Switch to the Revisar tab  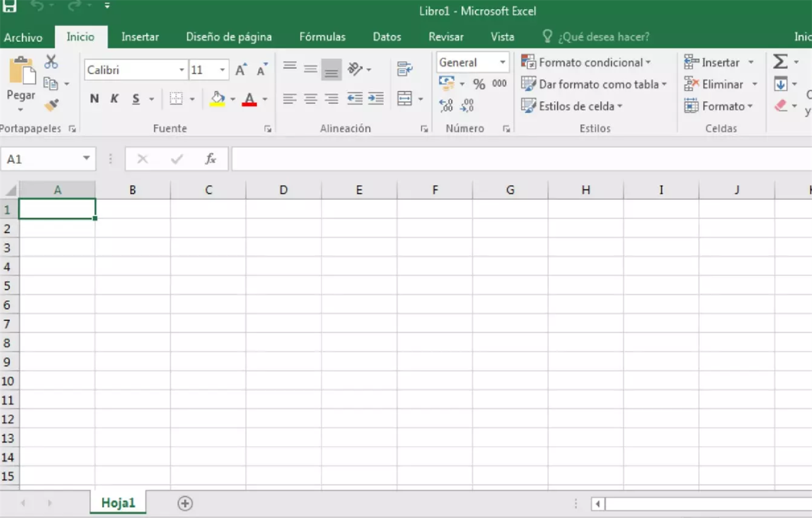(x=446, y=37)
